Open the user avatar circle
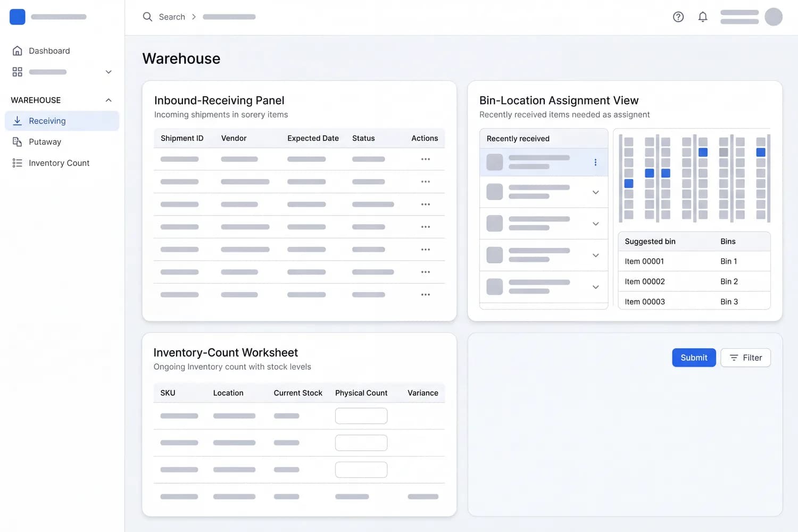Viewport: 798px width, 532px height. tap(774, 17)
